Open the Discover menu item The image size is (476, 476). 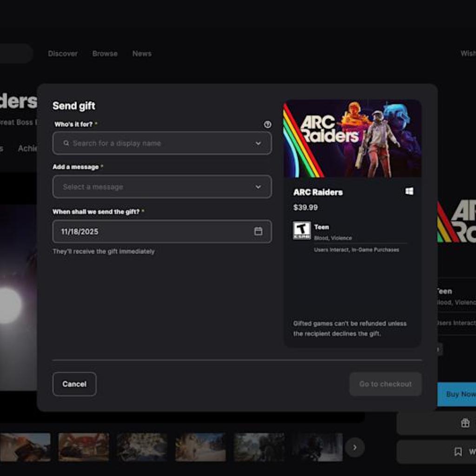tap(63, 53)
